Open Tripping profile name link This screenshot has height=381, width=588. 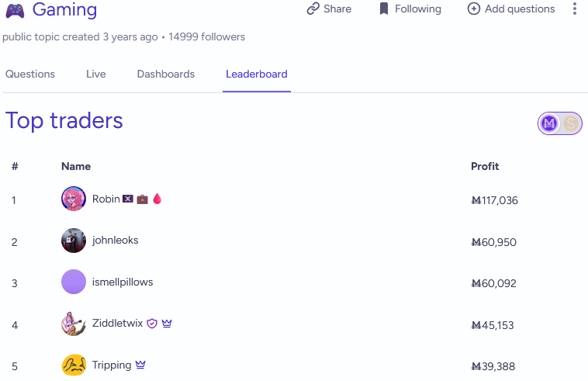tap(112, 365)
